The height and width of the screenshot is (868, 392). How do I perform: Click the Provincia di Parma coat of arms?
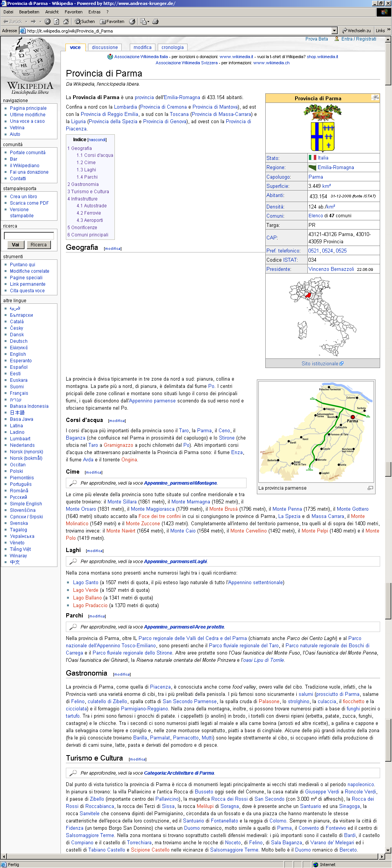pos(323,128)
